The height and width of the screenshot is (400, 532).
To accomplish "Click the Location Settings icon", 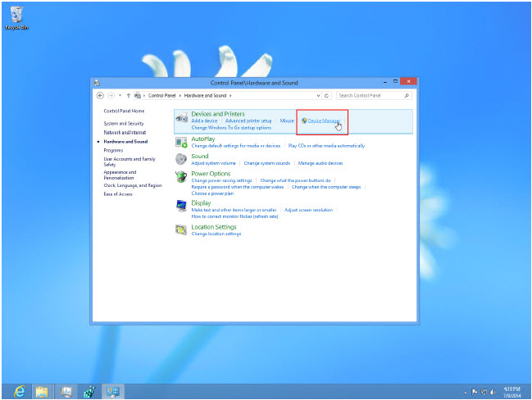I will (181, 230).
